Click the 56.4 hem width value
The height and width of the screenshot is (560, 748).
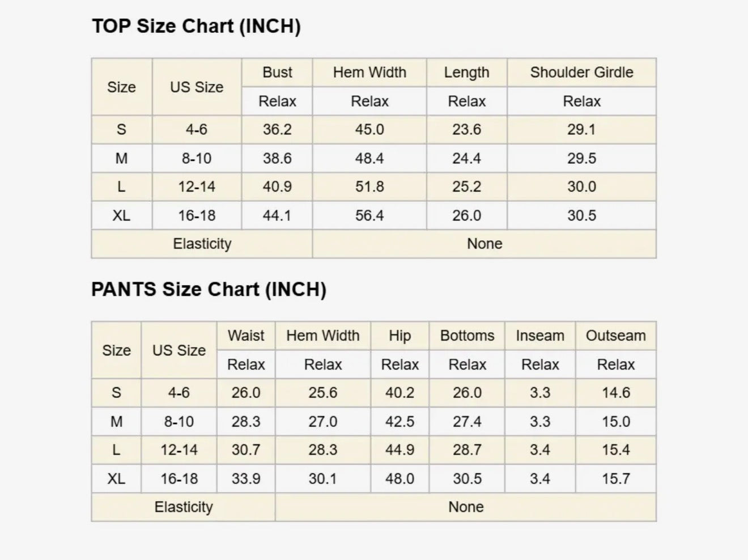click(369, 215)
